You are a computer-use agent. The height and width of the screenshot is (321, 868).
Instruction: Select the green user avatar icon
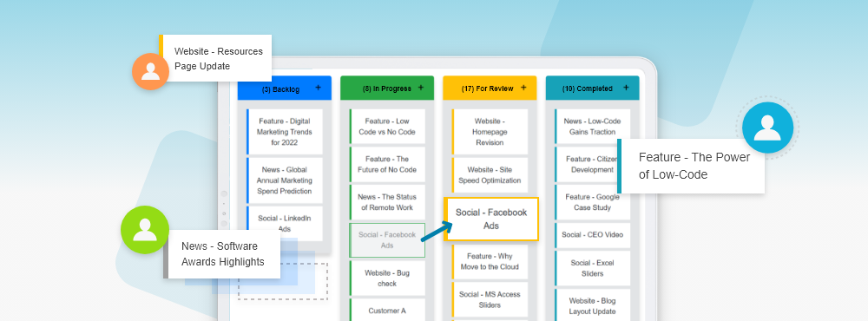click(144, 230)
